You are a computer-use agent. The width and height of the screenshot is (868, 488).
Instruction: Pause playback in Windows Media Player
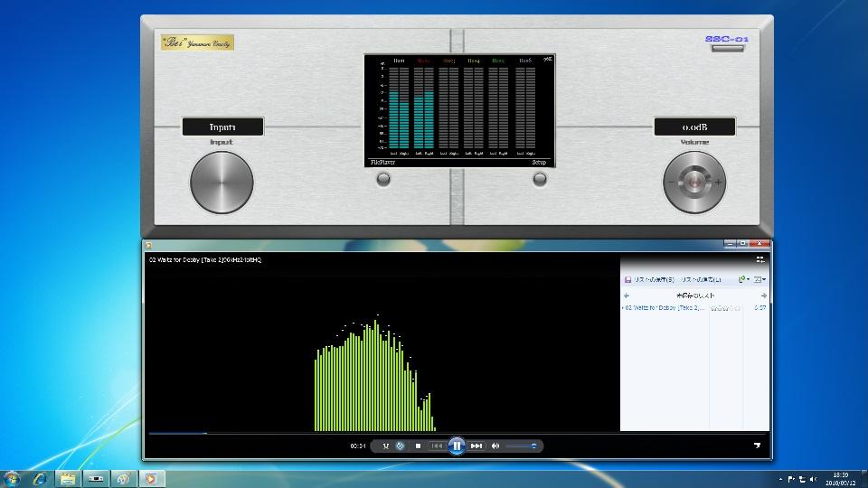[x=457, y=446]
